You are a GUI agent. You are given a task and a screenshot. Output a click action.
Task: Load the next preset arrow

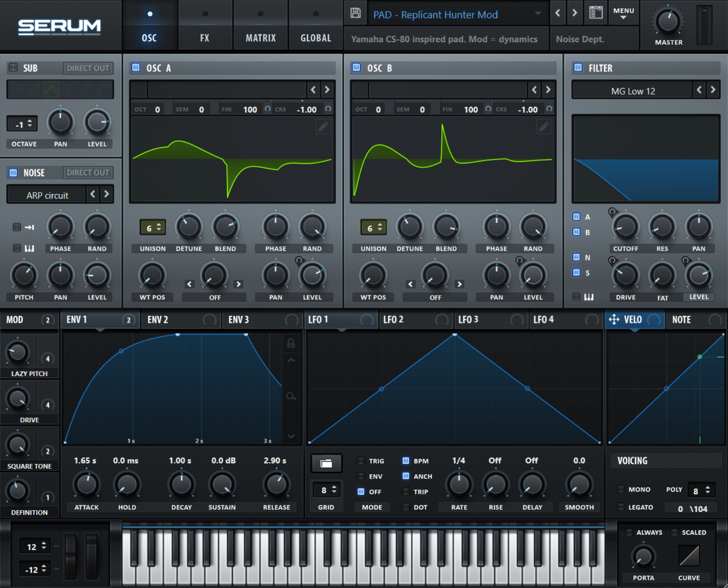574,13
